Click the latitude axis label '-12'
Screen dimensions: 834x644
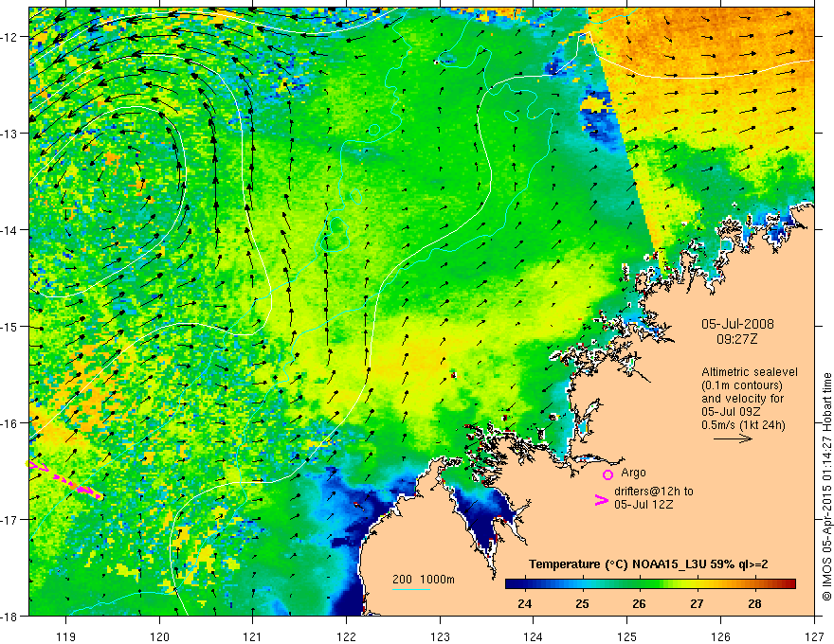(10, 37)
